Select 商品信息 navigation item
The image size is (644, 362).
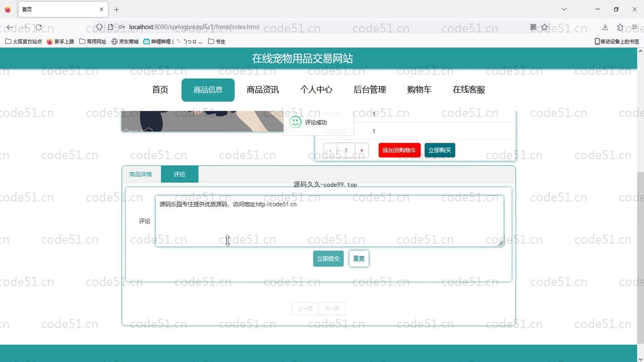pyautogui.click(x=208, y=90)
